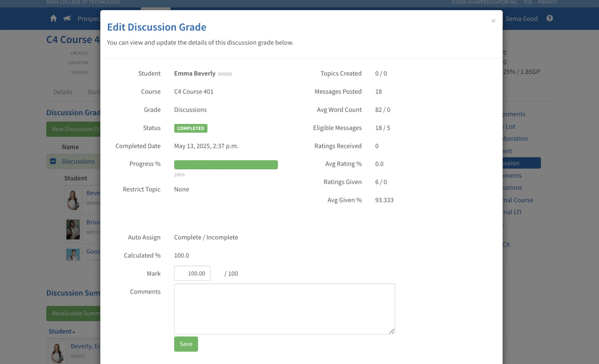Click the TOS link in header
The height and width of the screenshot is (364, 599).
[527, 2]
